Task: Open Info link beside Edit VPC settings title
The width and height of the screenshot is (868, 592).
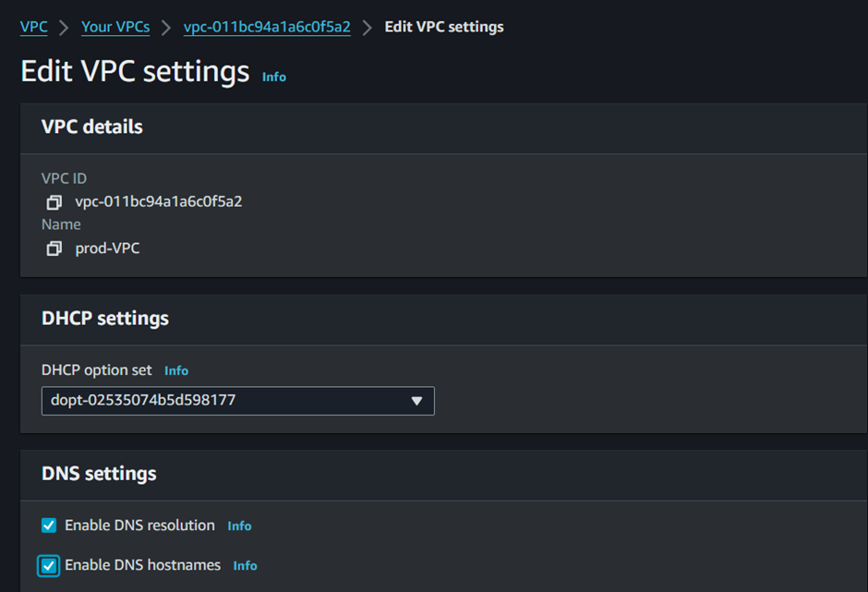Action: coord(274,77)
